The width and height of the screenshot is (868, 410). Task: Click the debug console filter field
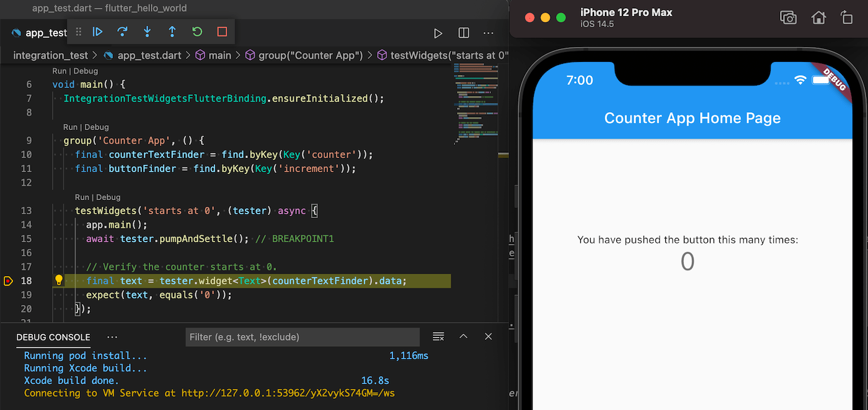tap(303, 337)
